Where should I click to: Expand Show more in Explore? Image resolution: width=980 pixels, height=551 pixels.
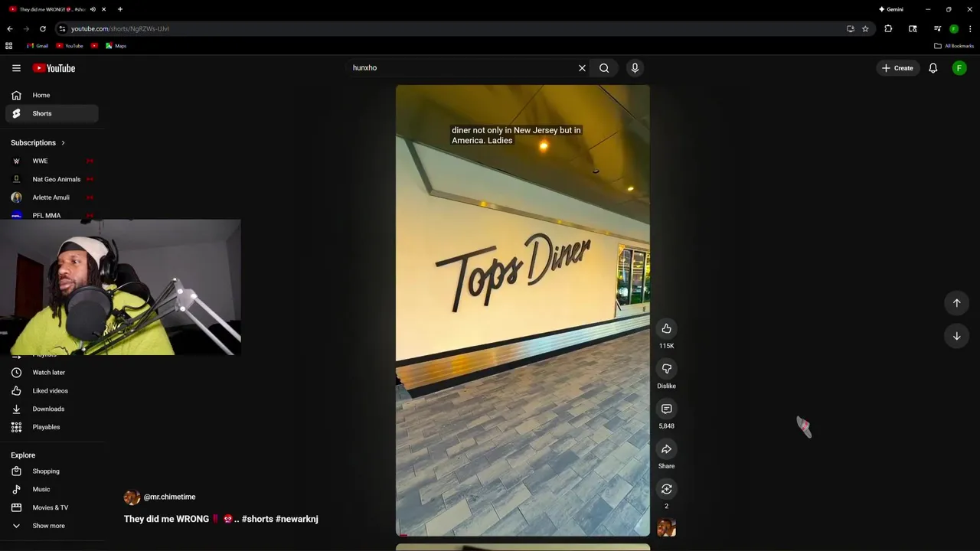[52, 526]
